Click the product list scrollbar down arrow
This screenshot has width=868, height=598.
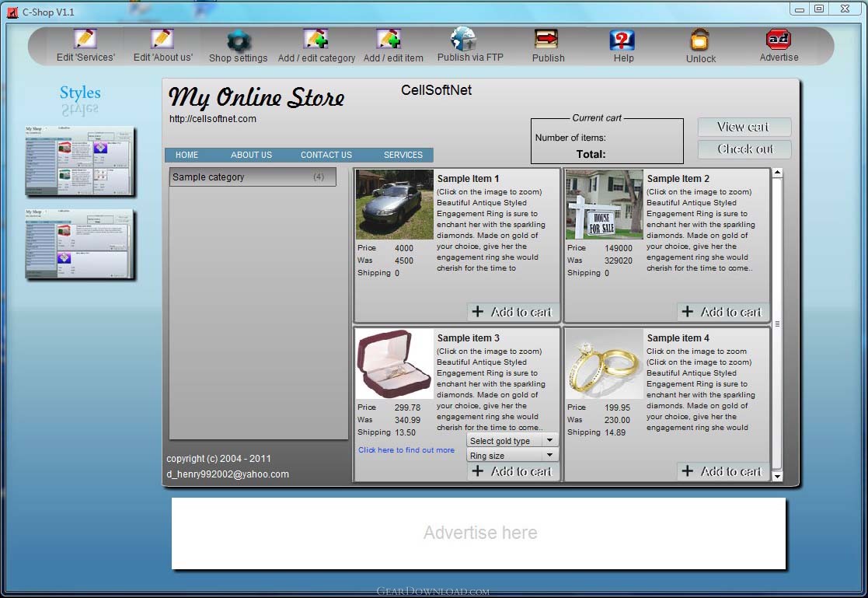pos(777,476)
